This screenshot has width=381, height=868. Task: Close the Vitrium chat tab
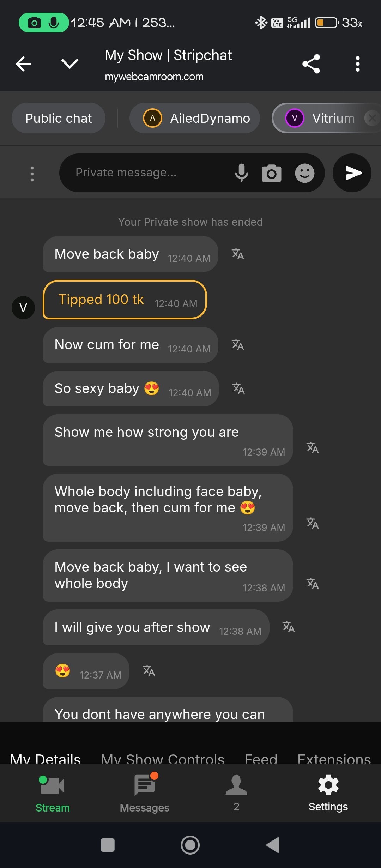pos(372,118)
